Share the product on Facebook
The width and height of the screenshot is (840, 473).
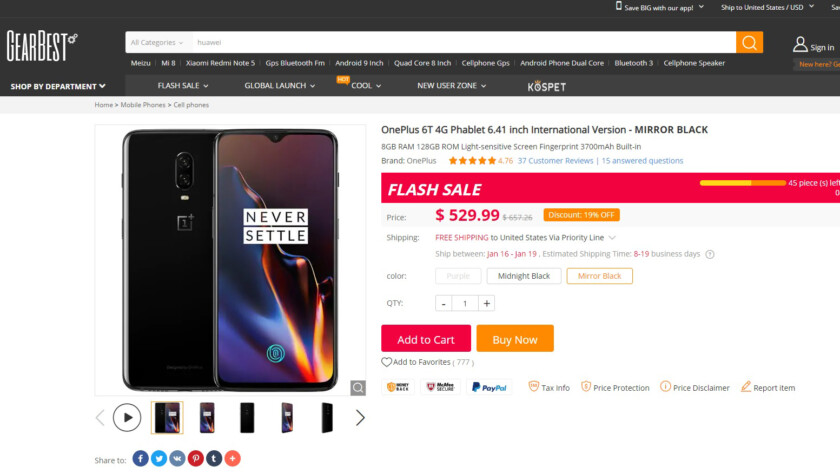click(141, 459)
